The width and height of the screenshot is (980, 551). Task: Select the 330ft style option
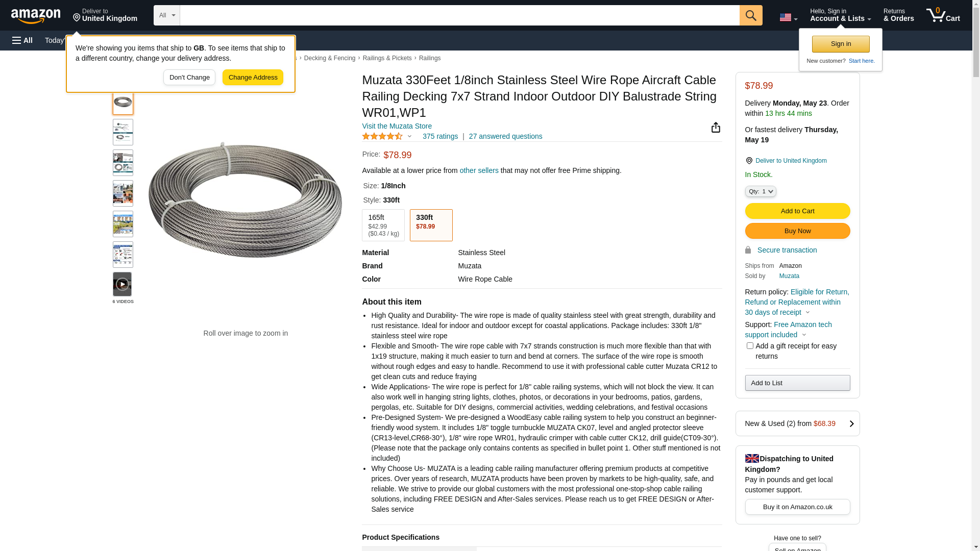(431, 225)
